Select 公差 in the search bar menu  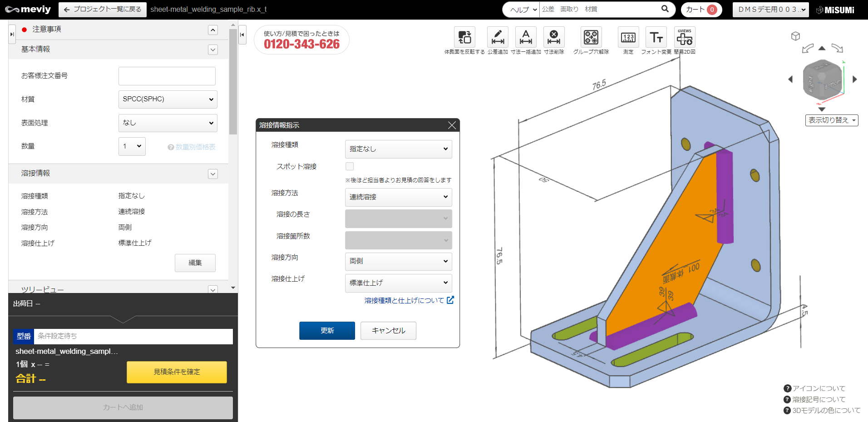tap(548, 9)
